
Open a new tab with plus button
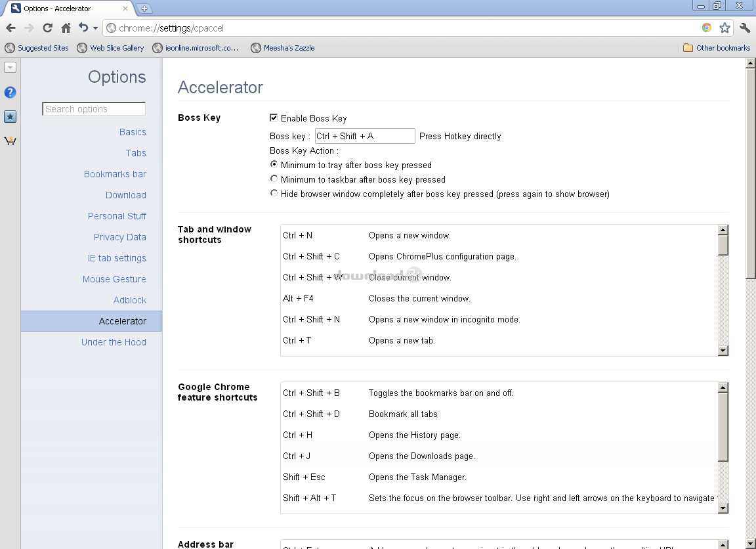(144, 8)
